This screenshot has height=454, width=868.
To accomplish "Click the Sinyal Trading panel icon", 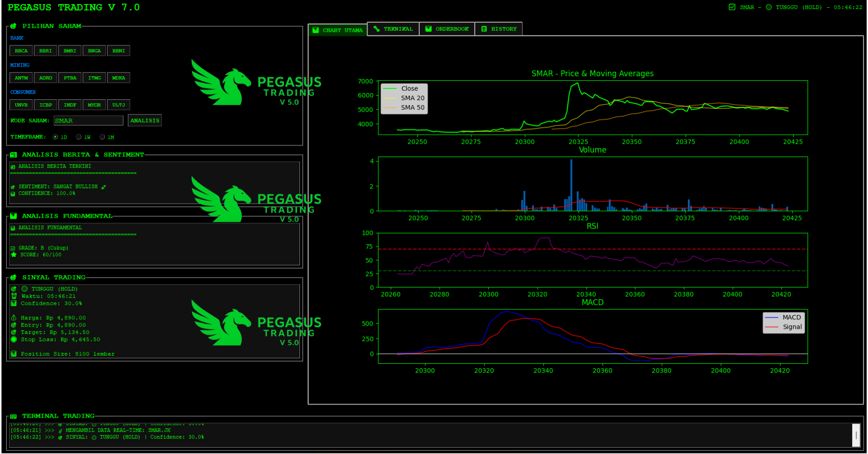I will pos(14,278).
